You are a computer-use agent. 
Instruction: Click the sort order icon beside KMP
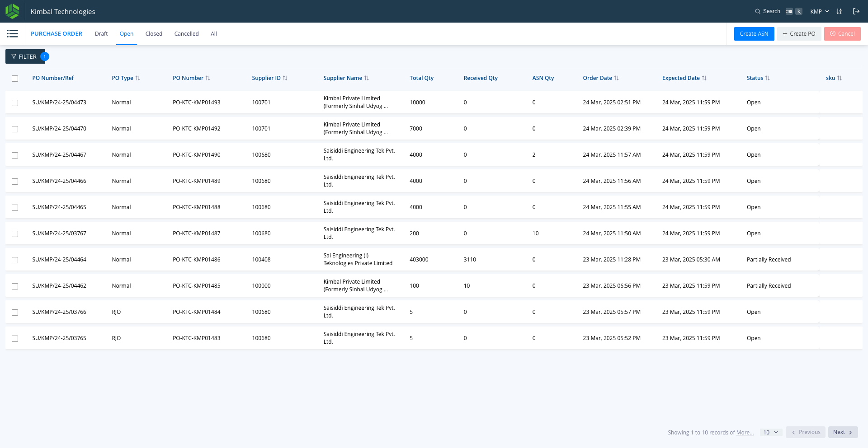click(x=839, y=11)
